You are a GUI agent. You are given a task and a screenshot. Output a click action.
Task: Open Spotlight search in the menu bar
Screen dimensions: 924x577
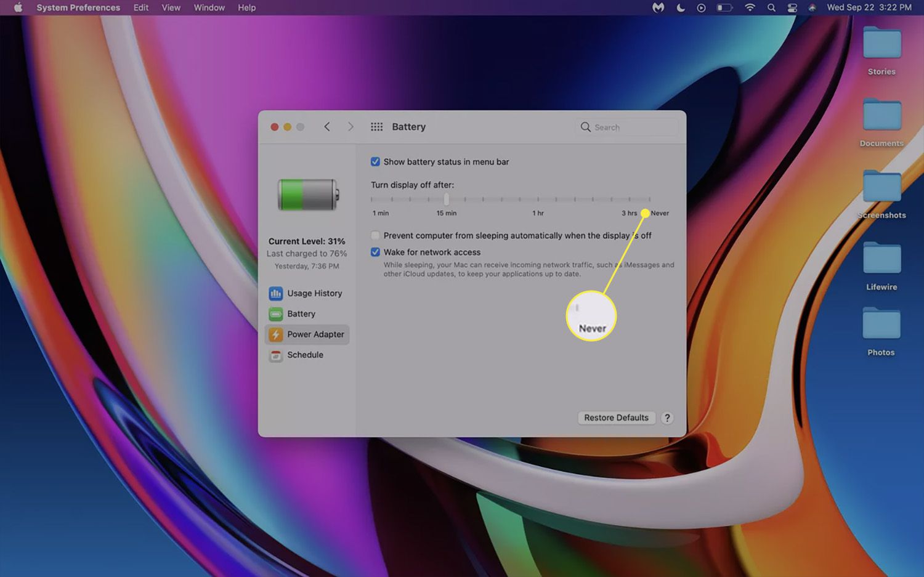(x=771, y=8)
